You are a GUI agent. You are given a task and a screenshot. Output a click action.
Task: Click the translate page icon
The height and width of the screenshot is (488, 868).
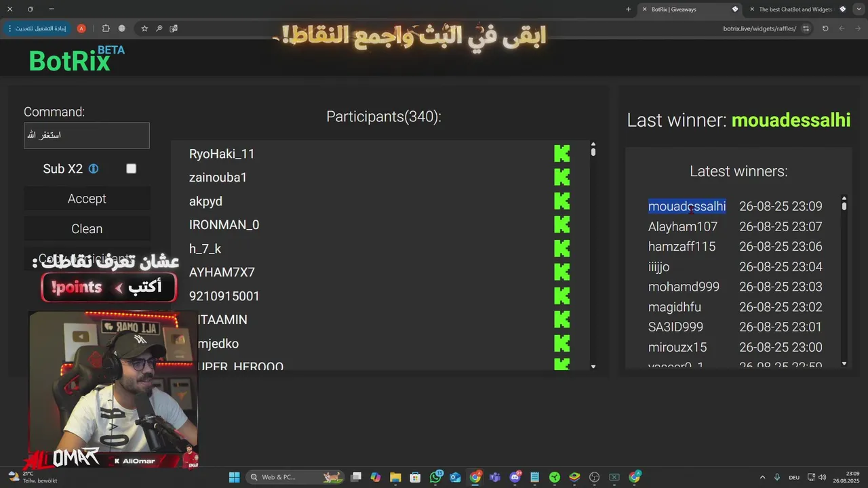(174, 28)
